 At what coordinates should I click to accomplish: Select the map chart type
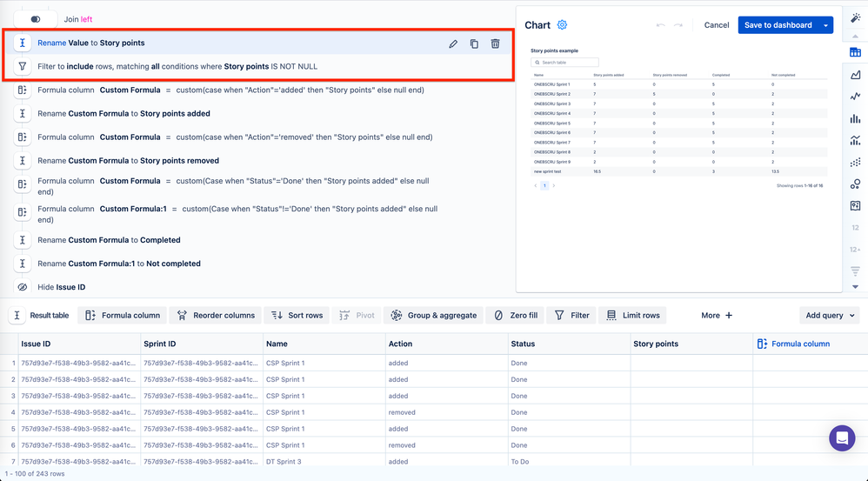click(x=855, y=206)
